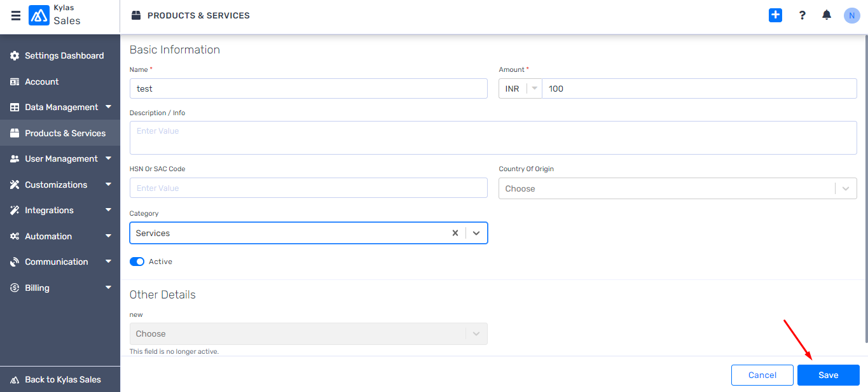Click the Products & Services sidebar box icon
The height and width of the screenshot is (392, 868).
tap(15, 133)
